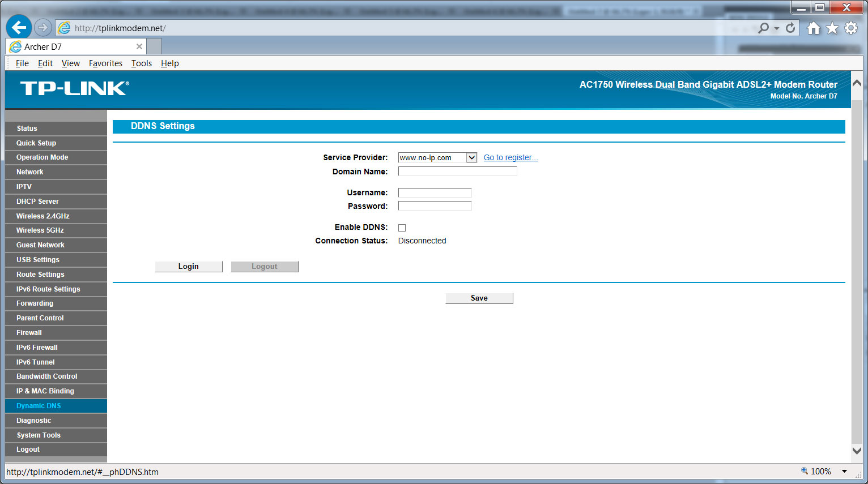Click the browser forward arrow button
Image resolution: width=868 pixels, height=484 pixels.
pyautogui.click(x=42, y=27)
